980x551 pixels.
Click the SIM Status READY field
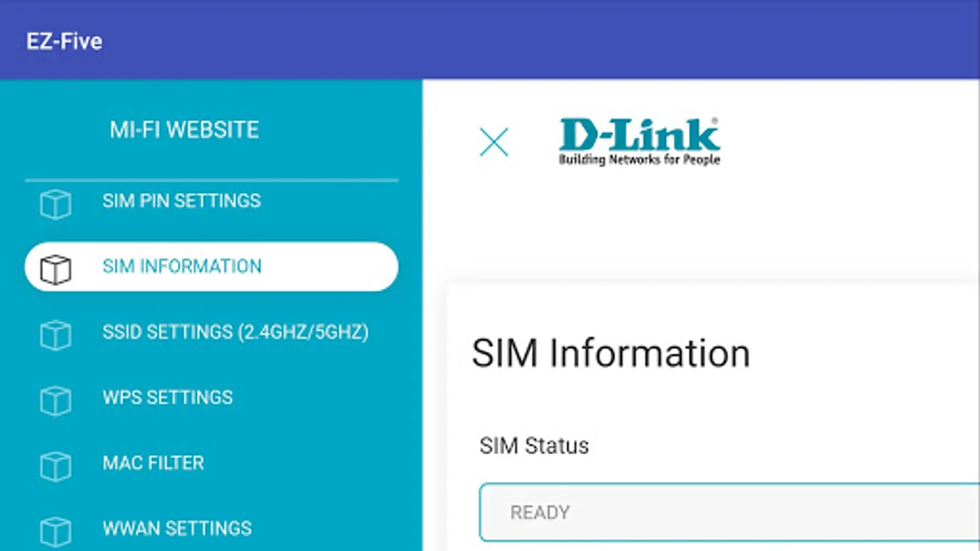click(729, 512)
